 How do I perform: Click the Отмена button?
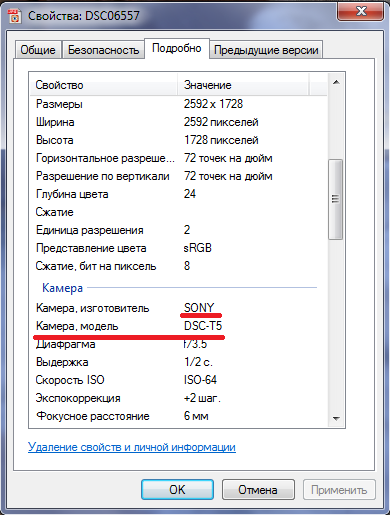coord(258,489)
